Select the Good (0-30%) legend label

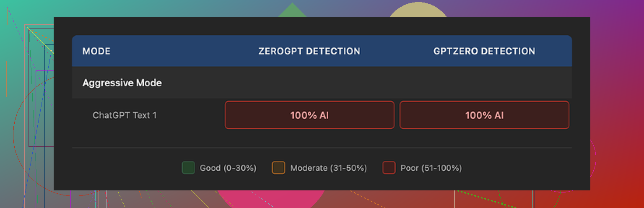coord(228,168)
